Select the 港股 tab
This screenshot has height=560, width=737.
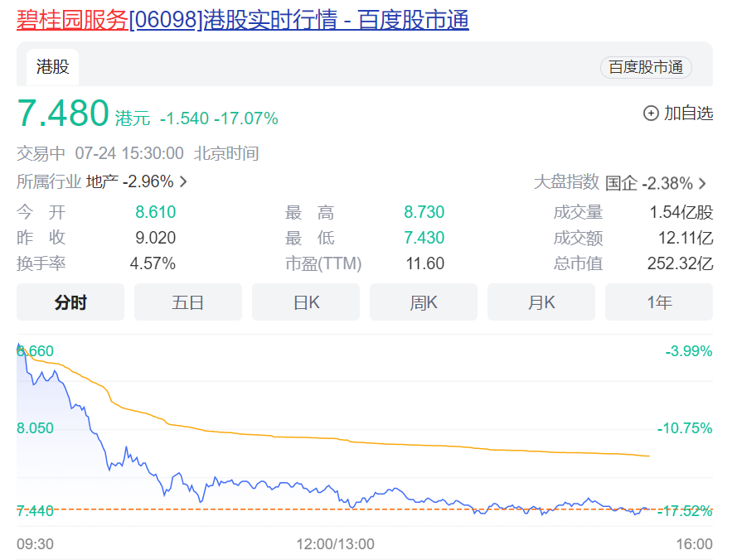pos(53,67)
